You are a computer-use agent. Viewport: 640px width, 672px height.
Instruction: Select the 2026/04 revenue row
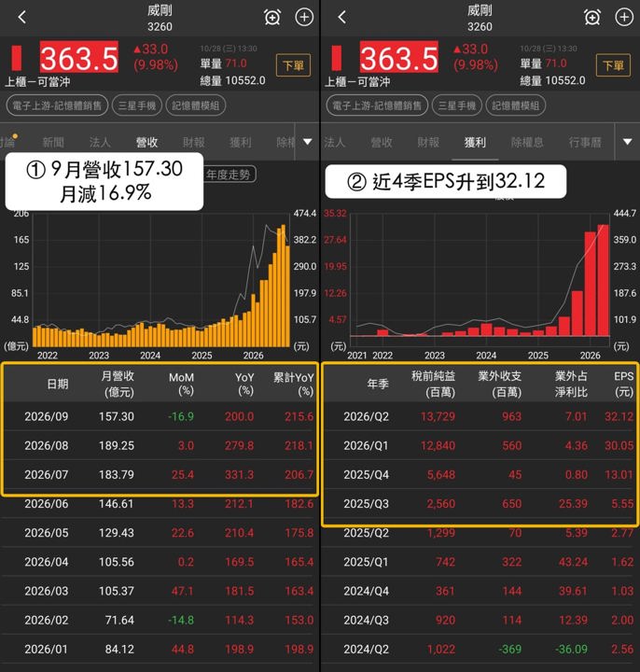tap(160, 562)
